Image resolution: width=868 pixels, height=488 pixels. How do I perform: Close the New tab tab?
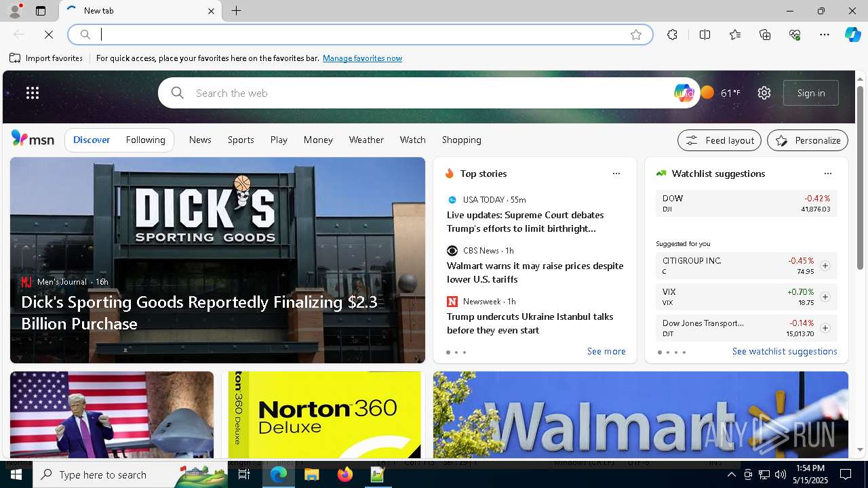coord(211,11)
